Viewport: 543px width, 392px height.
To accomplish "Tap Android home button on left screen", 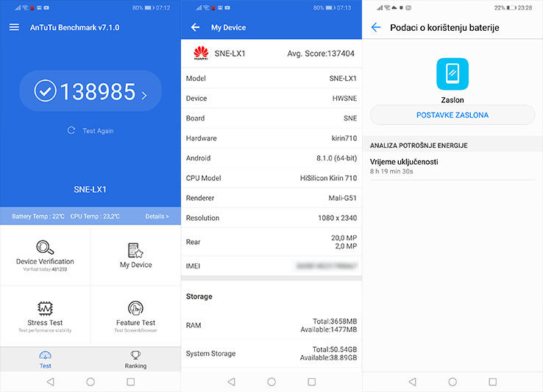I will tap(90, 382).
